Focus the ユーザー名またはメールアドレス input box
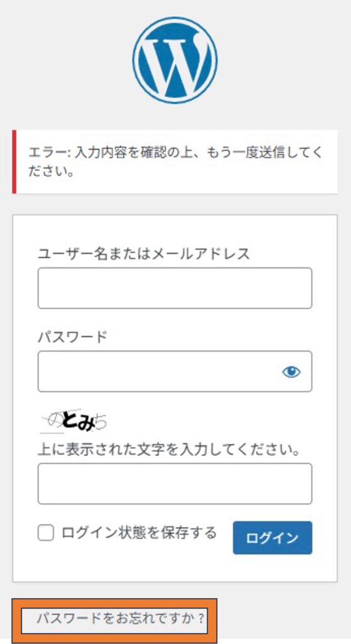The image size is (351, 644). (175, 288)
